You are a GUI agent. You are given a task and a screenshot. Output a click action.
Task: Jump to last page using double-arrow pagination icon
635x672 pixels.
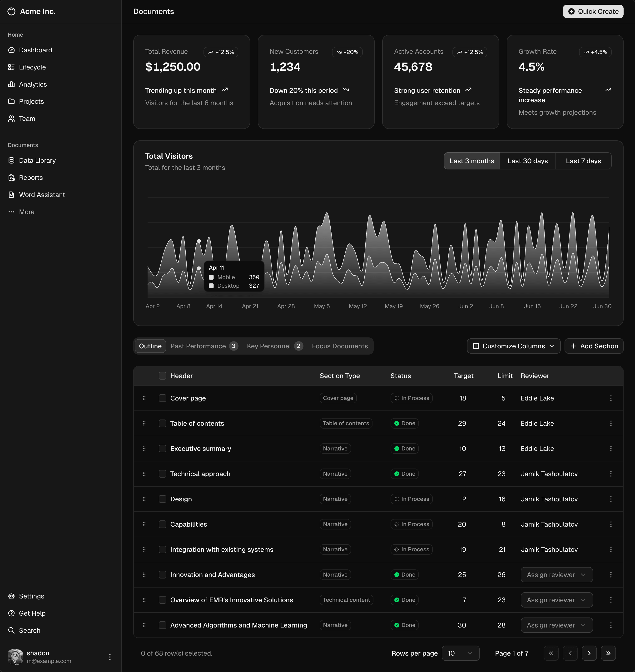point(609,653)
